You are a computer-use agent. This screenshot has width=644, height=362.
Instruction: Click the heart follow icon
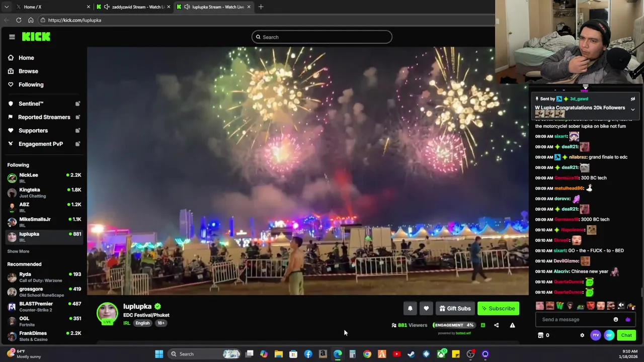[426, 309]
